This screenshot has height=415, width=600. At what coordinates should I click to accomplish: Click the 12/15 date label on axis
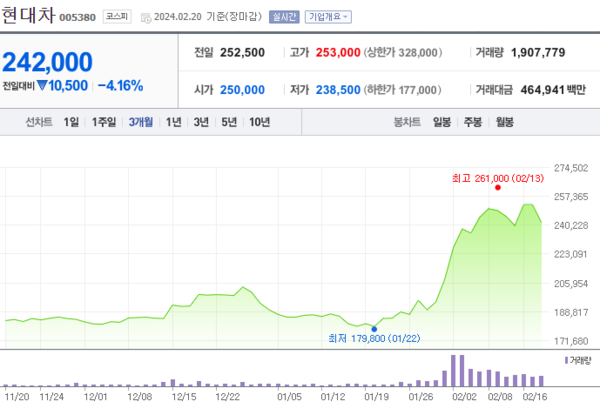coord(184,397)
